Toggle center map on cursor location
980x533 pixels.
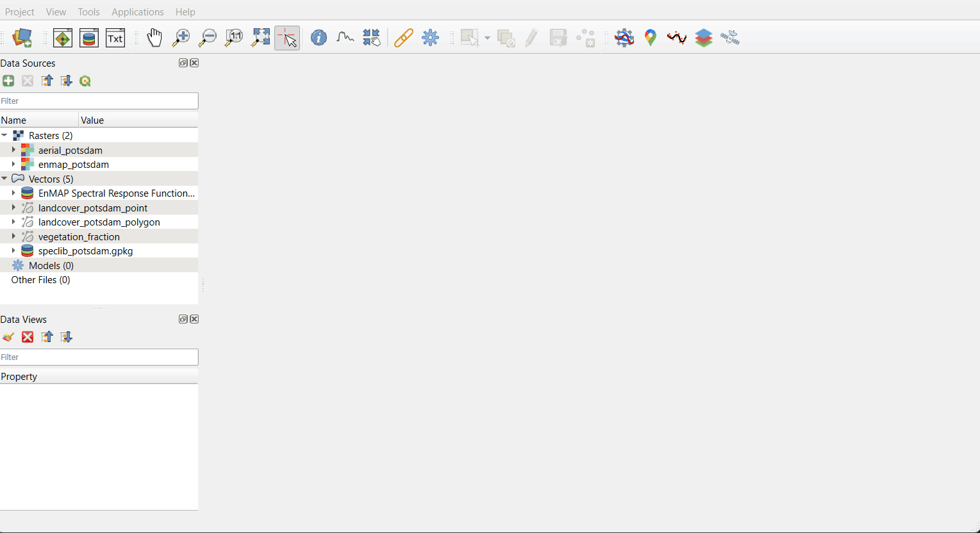coord(372,38)
